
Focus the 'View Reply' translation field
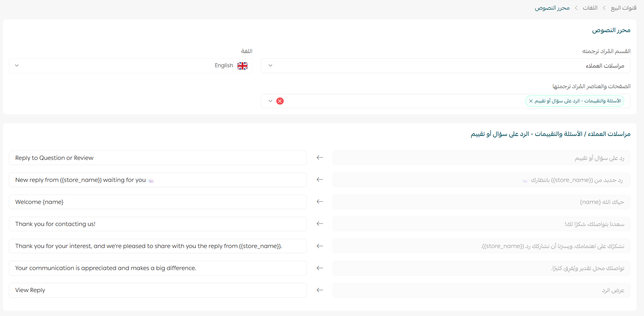tap(158, 290)
